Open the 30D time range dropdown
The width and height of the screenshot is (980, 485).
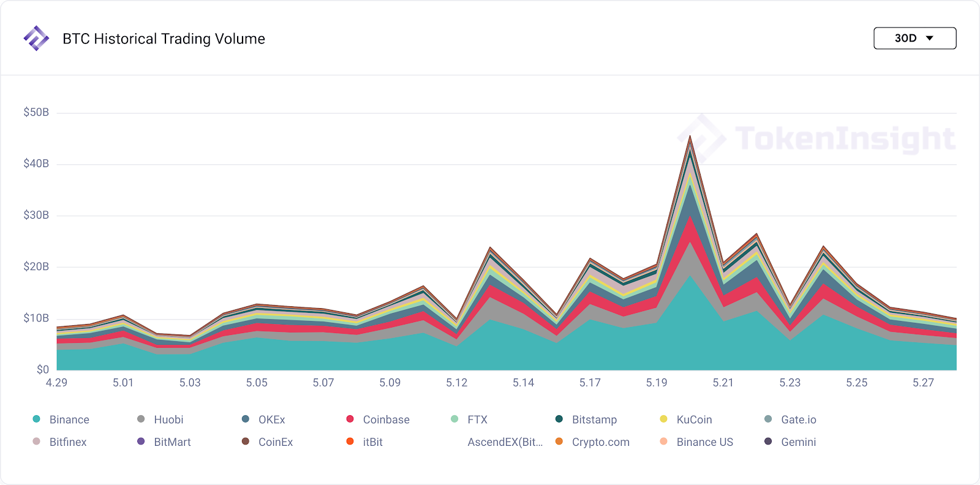(914, 38)
